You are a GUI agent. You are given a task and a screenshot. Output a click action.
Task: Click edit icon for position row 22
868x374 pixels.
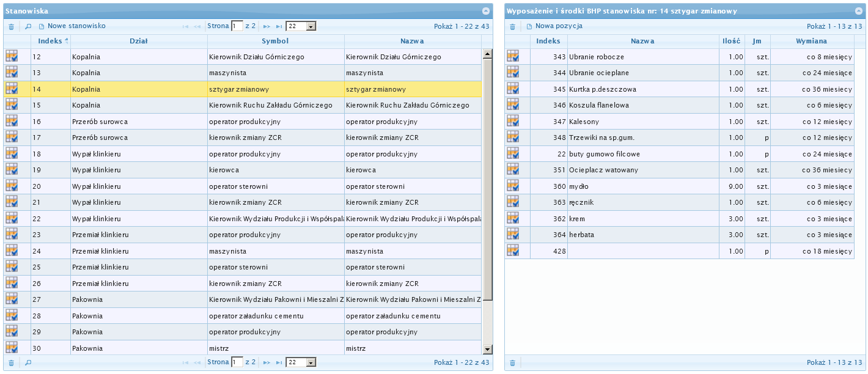click(12, 218)
